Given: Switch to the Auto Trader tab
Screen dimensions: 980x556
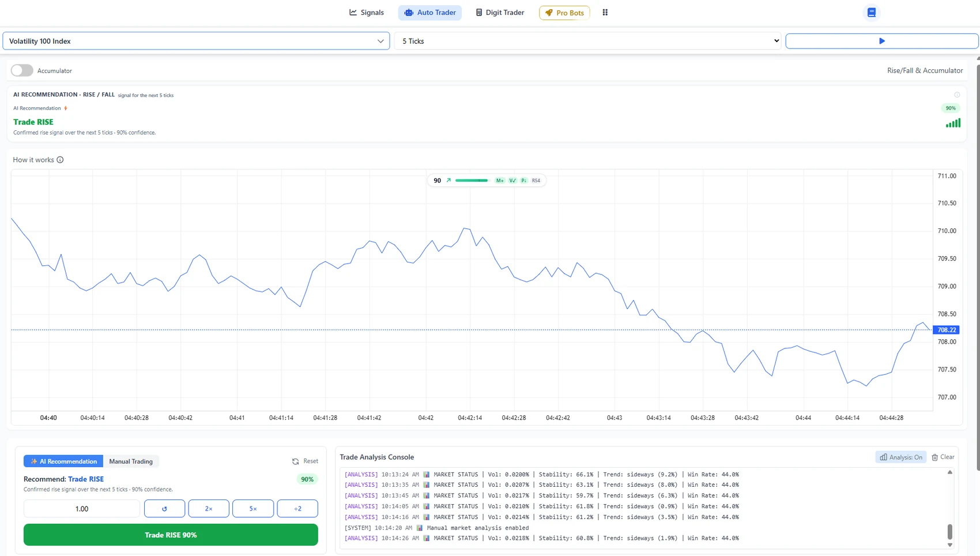Looking at the screenshot, I should click(430, 13).
